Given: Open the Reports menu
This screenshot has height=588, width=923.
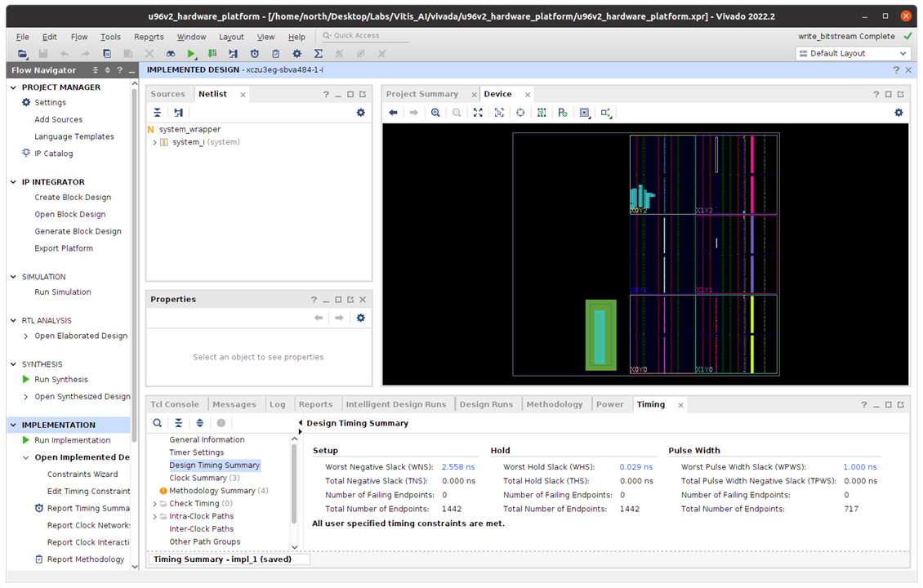Looking at the screenshot, I should [149, 37].
